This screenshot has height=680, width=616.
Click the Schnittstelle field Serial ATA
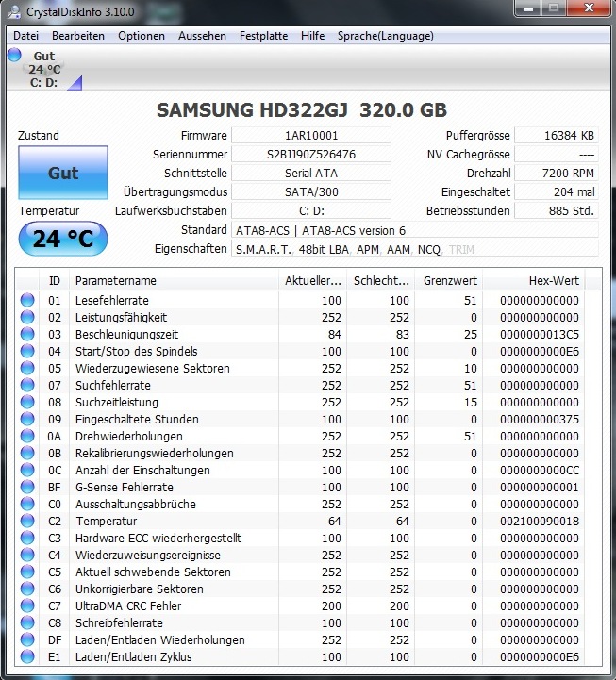pyautogui.click(x=311, y=173)
